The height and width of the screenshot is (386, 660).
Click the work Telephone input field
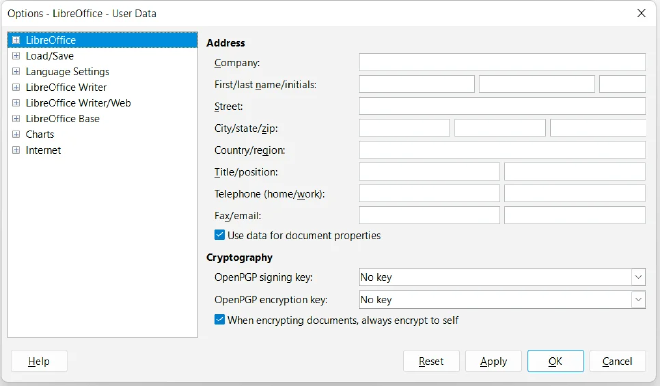(575, 194)
